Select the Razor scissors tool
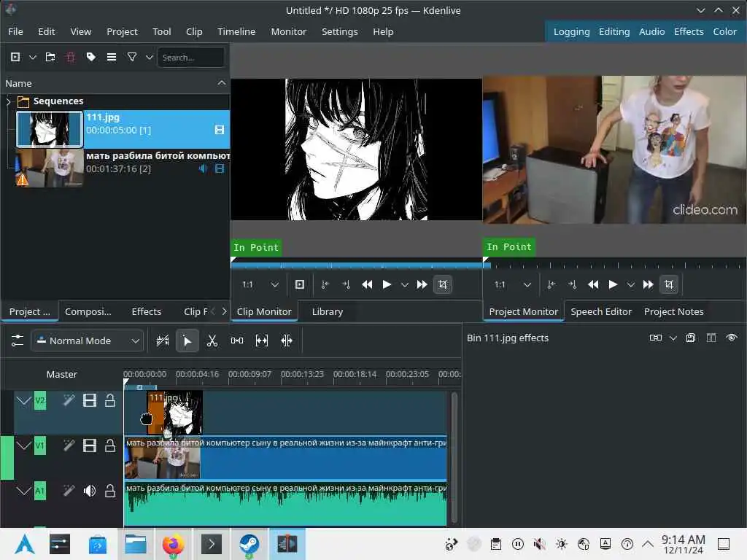747x560 pixels. 212,341
